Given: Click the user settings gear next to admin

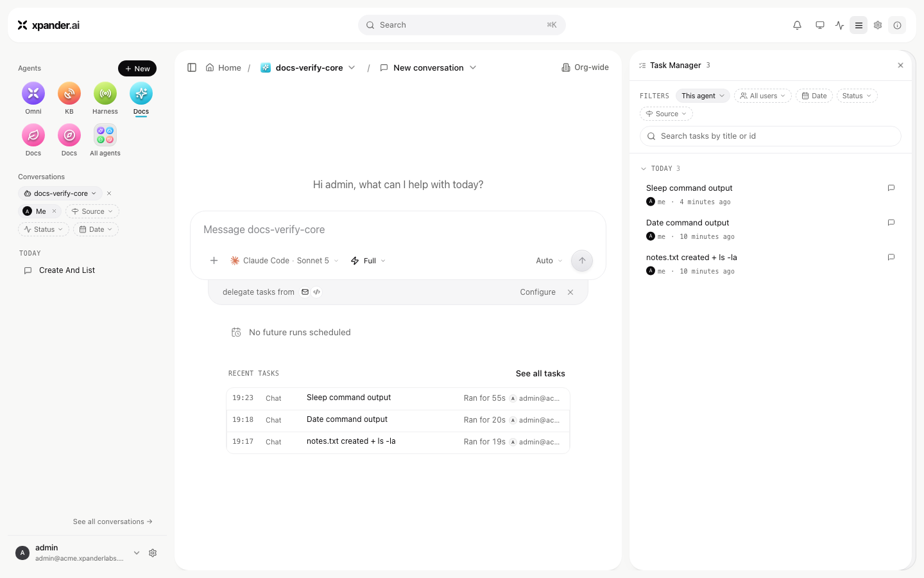Looking at the screenshot, I should click(153, 553).
